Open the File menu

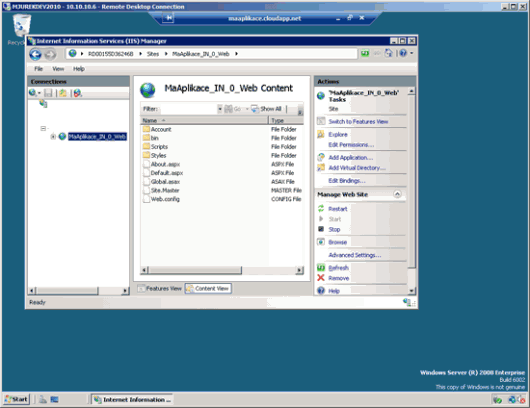coord(39,69)
